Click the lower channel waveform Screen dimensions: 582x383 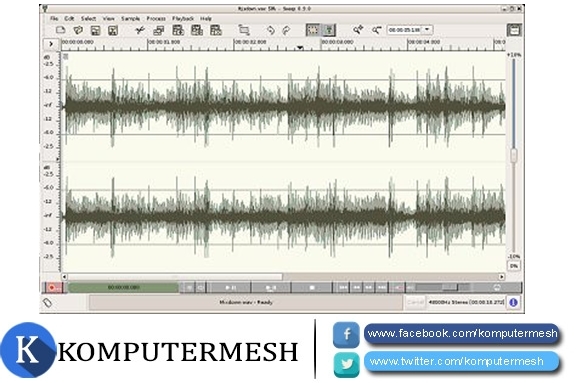(x=284, y=217)
